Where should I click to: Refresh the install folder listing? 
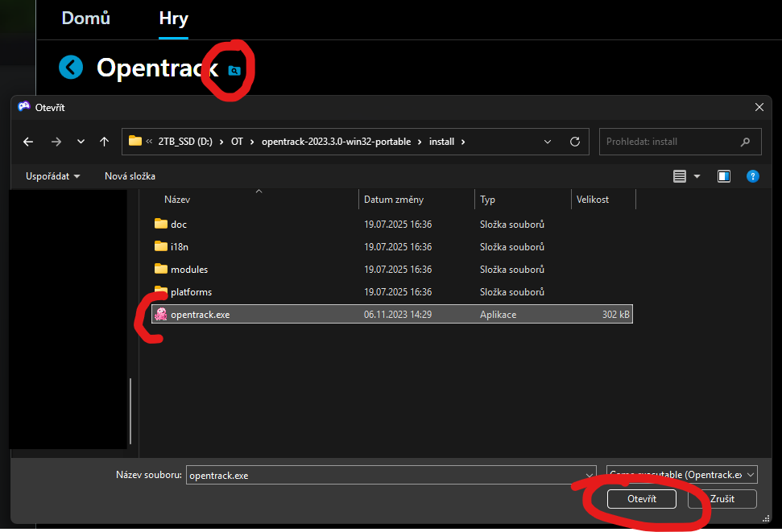pyautogui.click(x=574, y=142)
